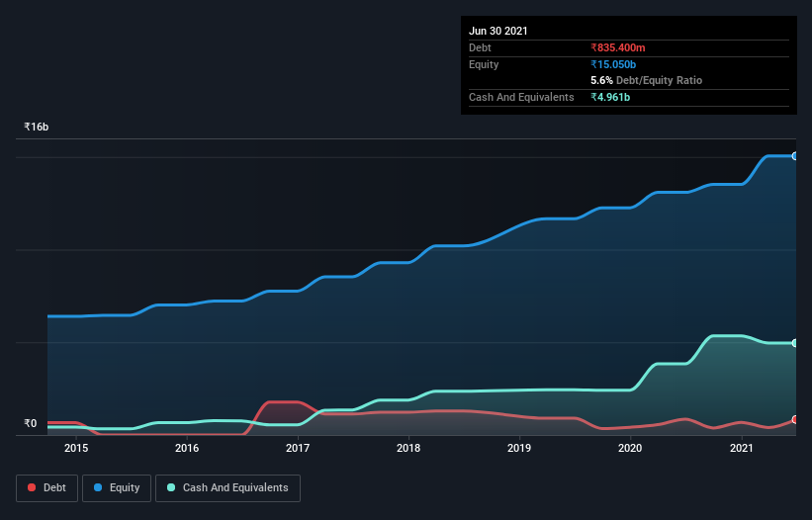
Task: Click the ₹835.400m debt value
Action: pos(618,47)
